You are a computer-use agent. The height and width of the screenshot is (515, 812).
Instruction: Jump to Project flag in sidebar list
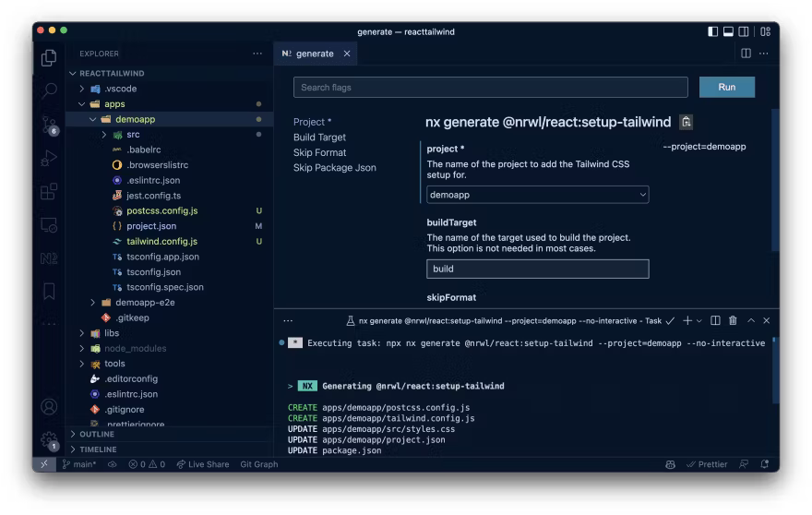click(x=312, y=122)
